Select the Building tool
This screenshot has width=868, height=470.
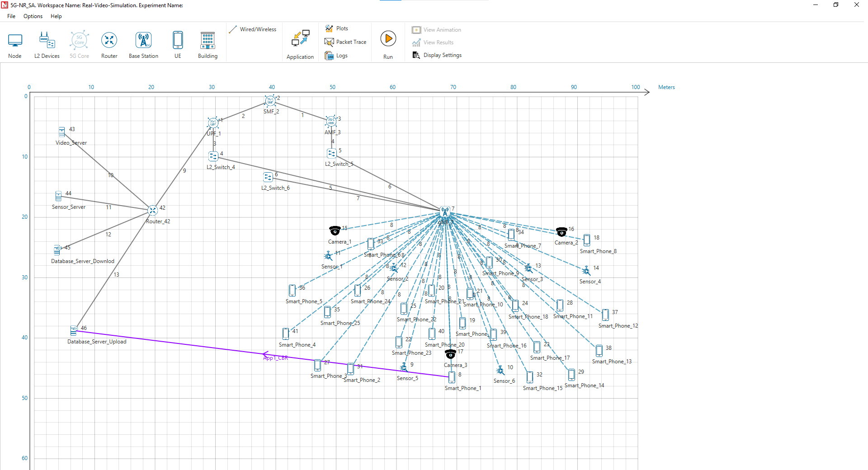pyautogui.click(x=208, y=45)
